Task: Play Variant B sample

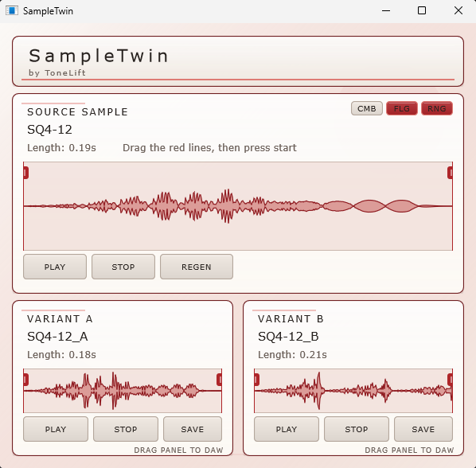Action: (287, 429)
